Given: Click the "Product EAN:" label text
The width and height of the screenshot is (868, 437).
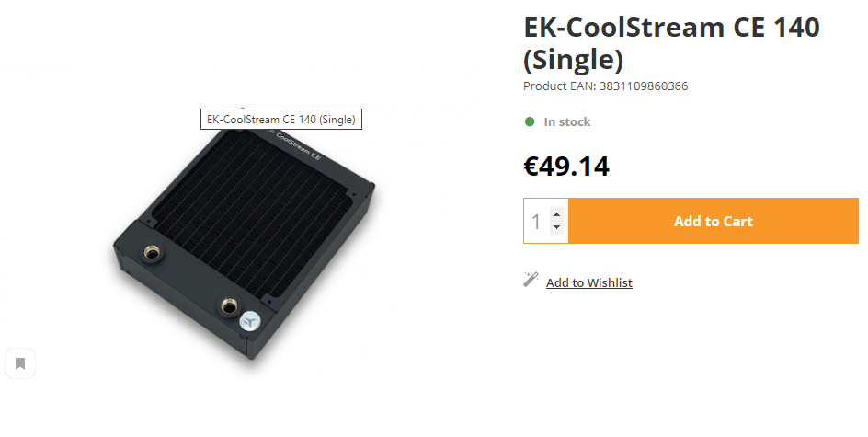Looking at the screenshot, I should point(559,86).
